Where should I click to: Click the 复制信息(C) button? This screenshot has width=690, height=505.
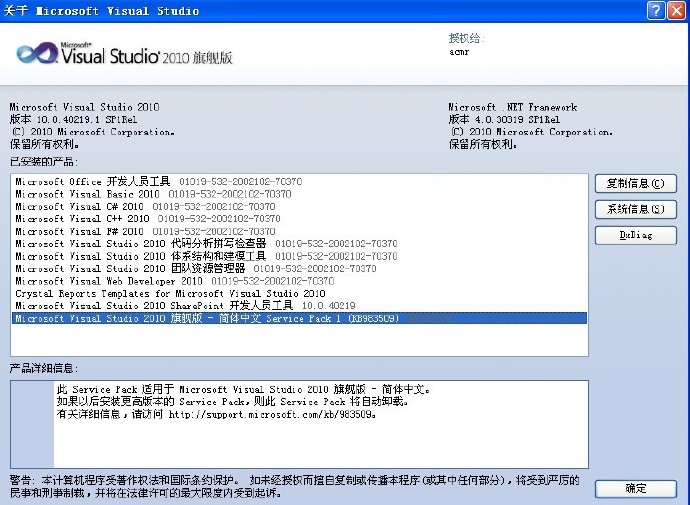(x=635, y=183)
